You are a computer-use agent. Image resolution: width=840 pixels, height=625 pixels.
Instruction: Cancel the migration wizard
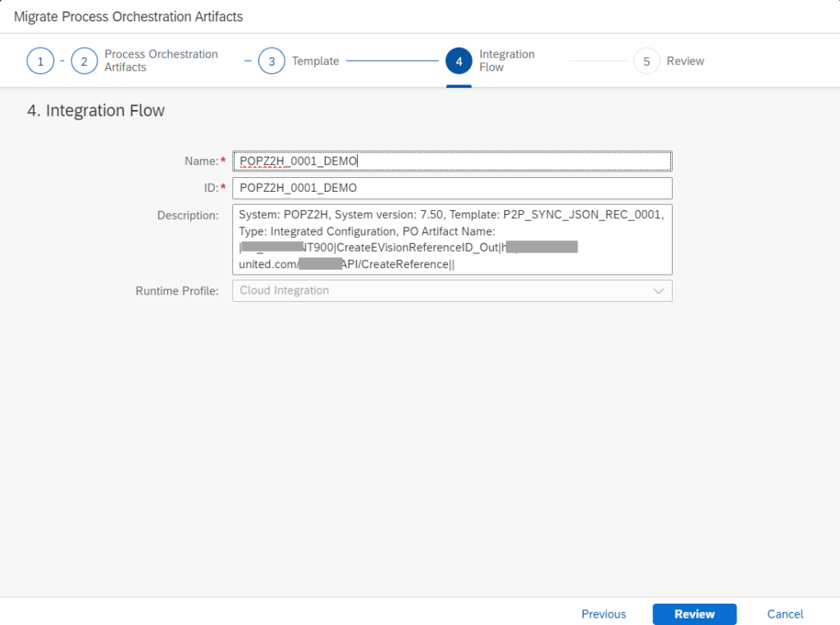(x=784, y=614)
